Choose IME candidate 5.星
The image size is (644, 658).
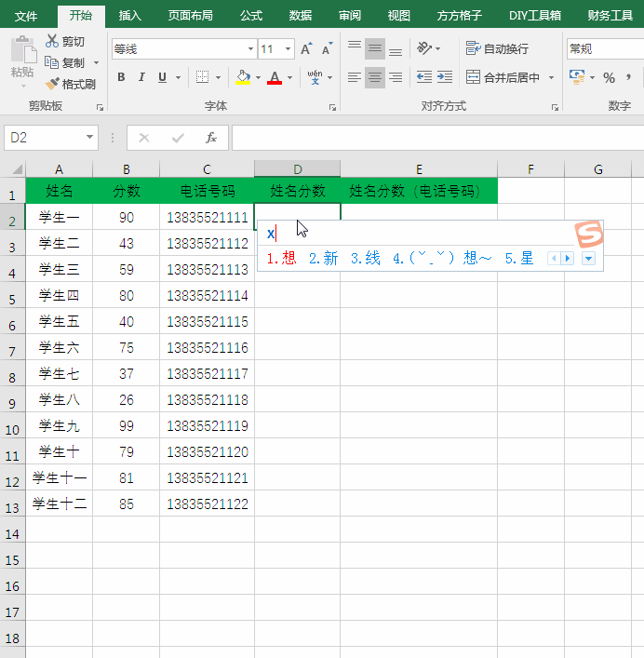pyautogui.click(x=519, y=258)
